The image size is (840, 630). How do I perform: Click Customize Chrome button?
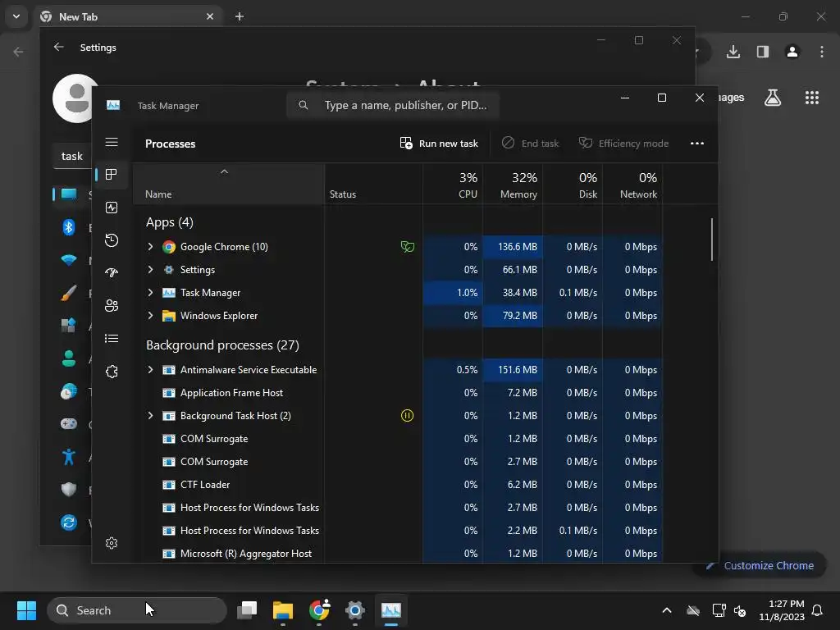point(759,565)
